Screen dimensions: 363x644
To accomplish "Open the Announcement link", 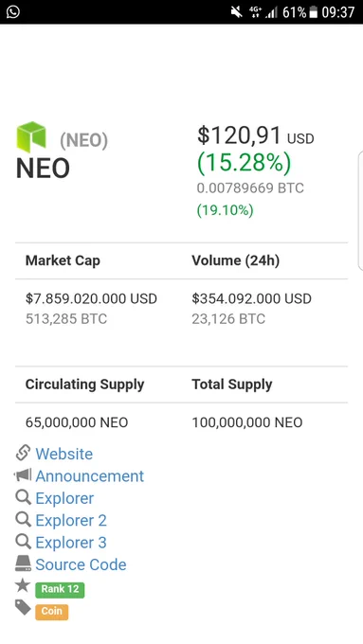I will (90, 476).
